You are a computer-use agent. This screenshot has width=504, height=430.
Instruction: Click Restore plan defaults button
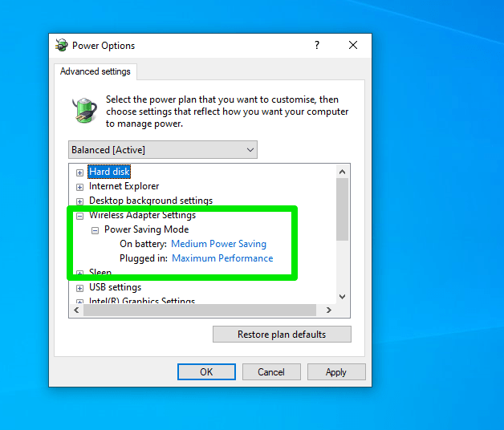click(x=282, y=335)
